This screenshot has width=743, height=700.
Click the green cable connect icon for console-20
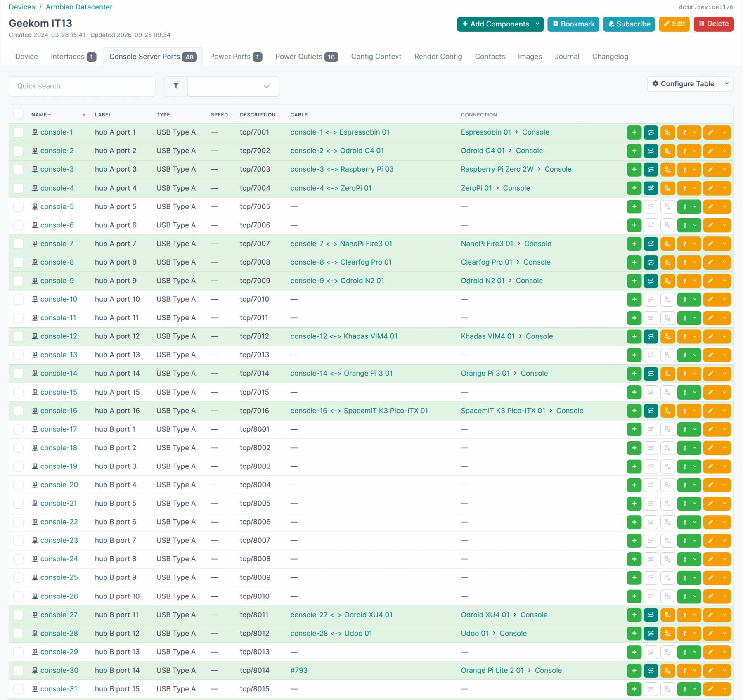tap(685, 485)
